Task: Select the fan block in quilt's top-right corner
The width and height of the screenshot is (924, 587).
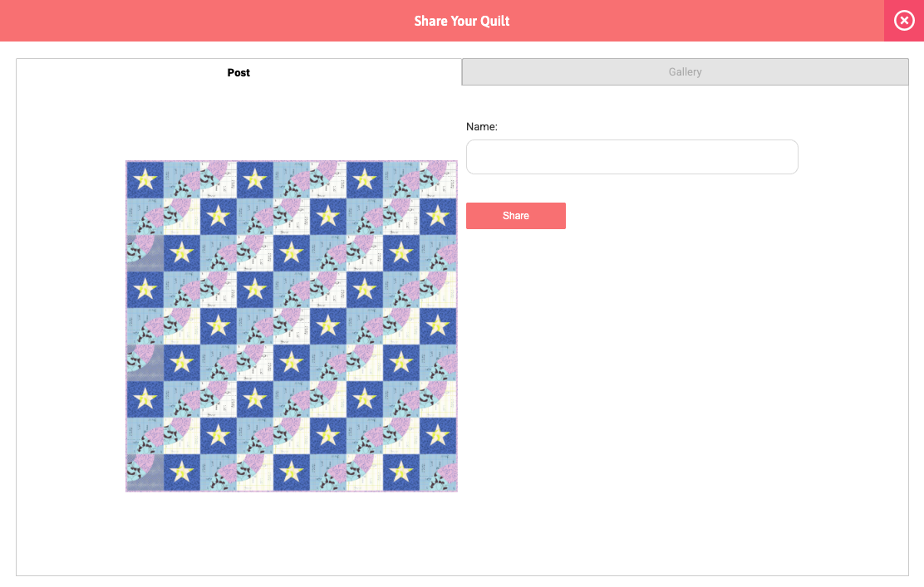Action: point(438,179)
